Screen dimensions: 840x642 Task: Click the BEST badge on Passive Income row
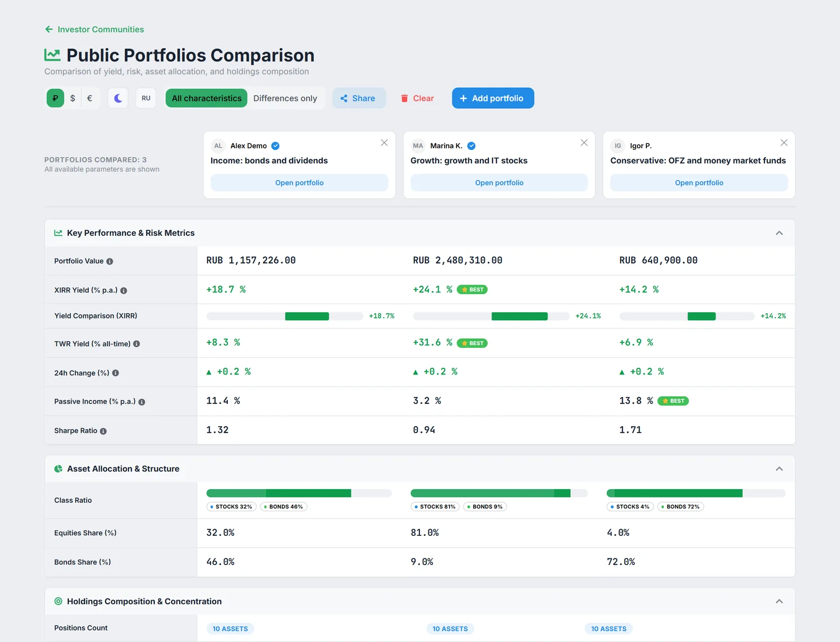click(x=673, y=401)
